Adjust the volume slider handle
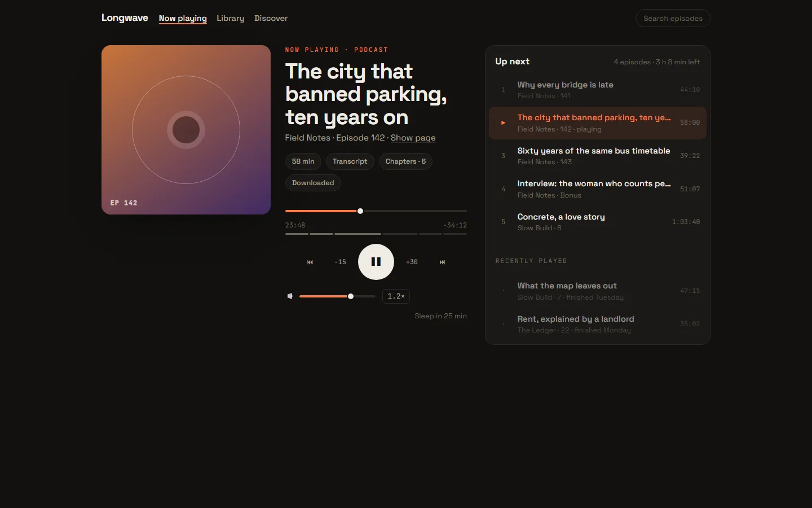Image resolution: width=812 pixels, height=508 pixels. click(x=351, y=296)
